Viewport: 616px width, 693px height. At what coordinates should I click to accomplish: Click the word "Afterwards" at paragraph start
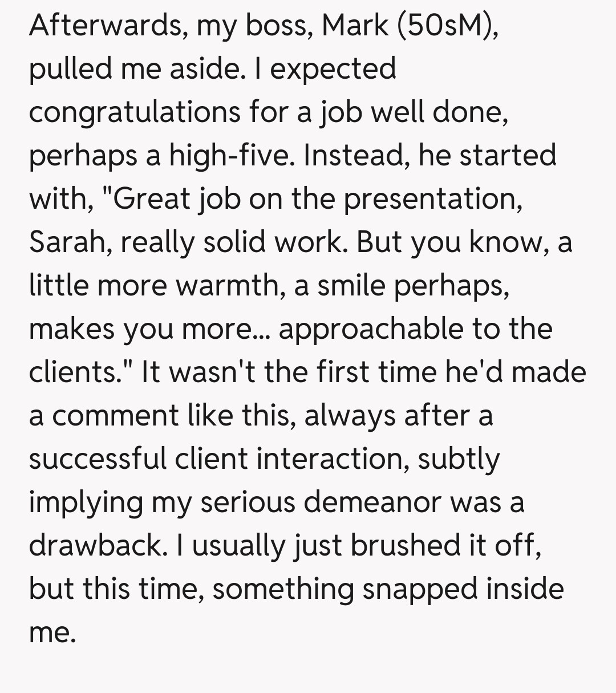tap(106, 26)
